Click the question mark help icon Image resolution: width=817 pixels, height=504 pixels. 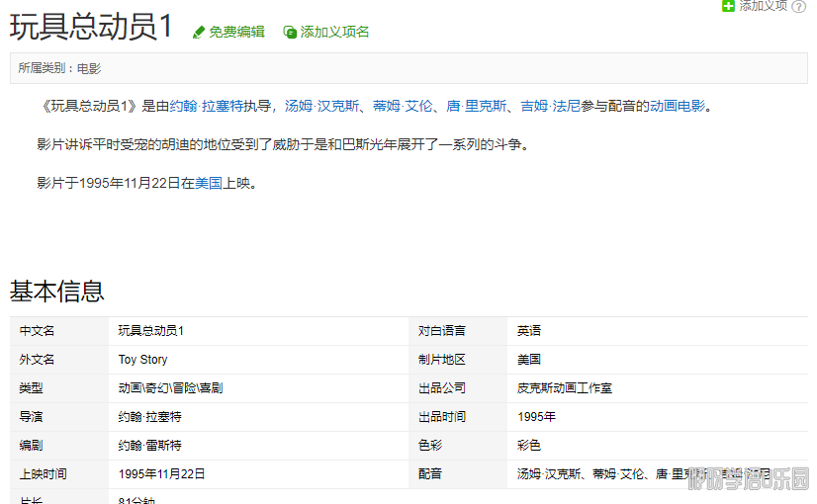tap(799, 6)
